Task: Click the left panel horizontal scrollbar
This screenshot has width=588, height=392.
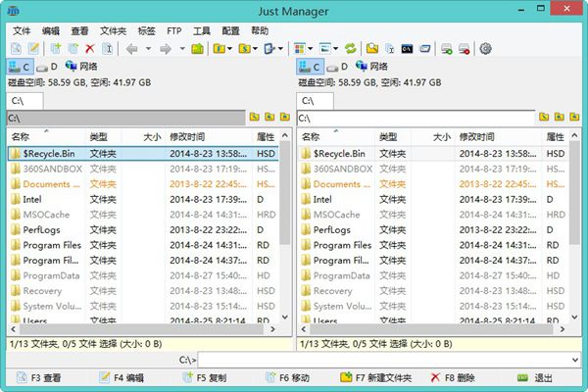Action: pyautogui.click(x=142, y=329)
